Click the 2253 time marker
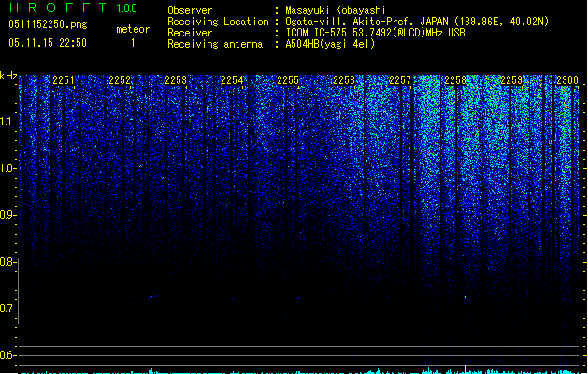This screenshot has height=374, width=588. coord(176,80)
